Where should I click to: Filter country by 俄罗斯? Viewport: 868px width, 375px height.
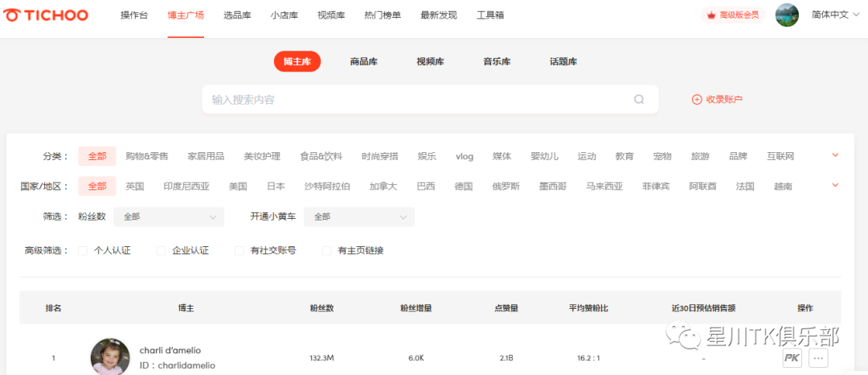(x=506, y=186)
